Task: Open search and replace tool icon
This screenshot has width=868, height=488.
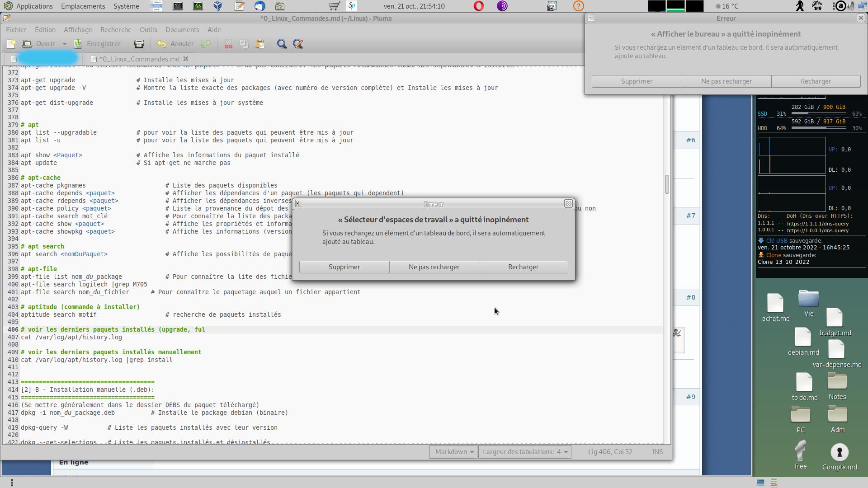Action: click(x=298, y=44)
